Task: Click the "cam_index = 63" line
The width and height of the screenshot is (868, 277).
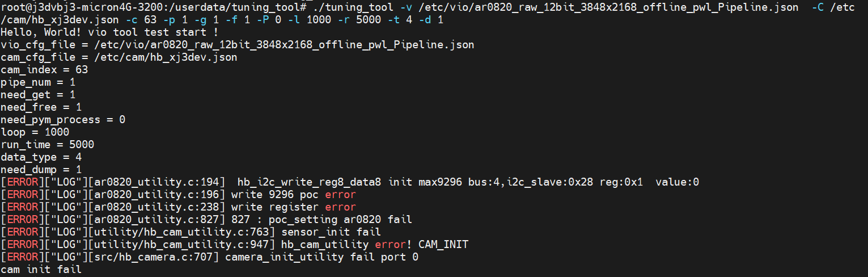Action: pos(44,70)
